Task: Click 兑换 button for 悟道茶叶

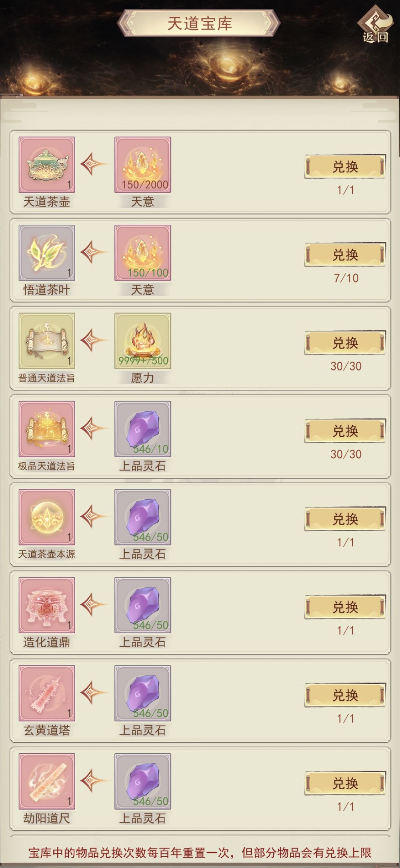Action: point(345,255)
